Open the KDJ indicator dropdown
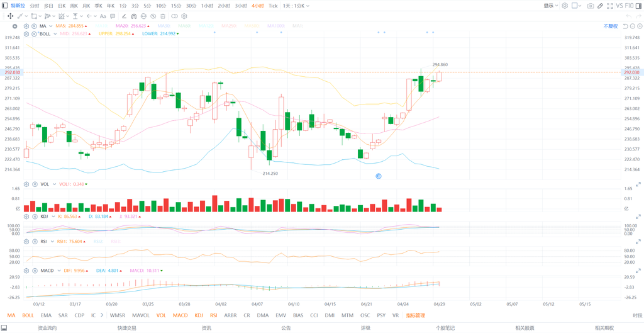The height and width of the screenshot is (333, 644). click(x=53, y=217)
